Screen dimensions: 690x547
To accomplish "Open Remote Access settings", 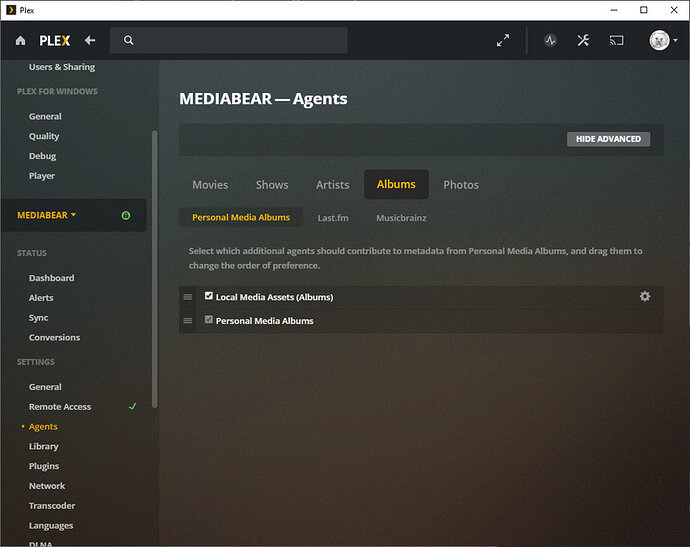I will click(x=60, y=407).
